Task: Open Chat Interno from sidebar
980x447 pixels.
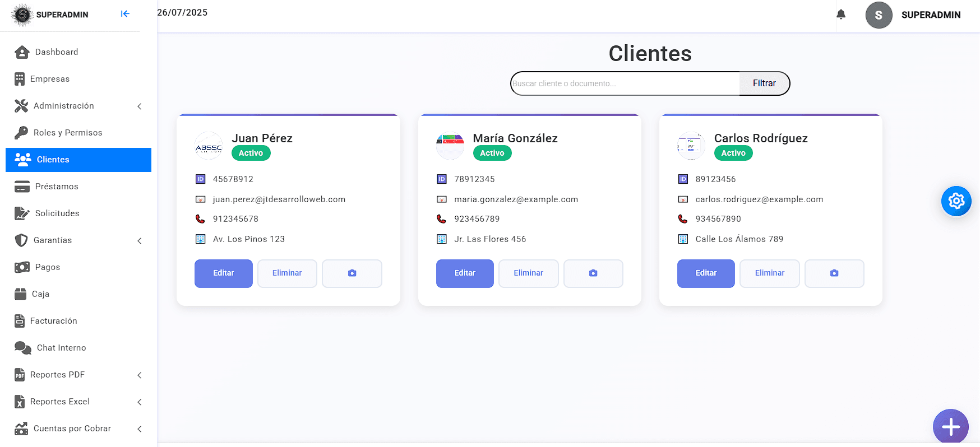Action: [x=61, y=348]
